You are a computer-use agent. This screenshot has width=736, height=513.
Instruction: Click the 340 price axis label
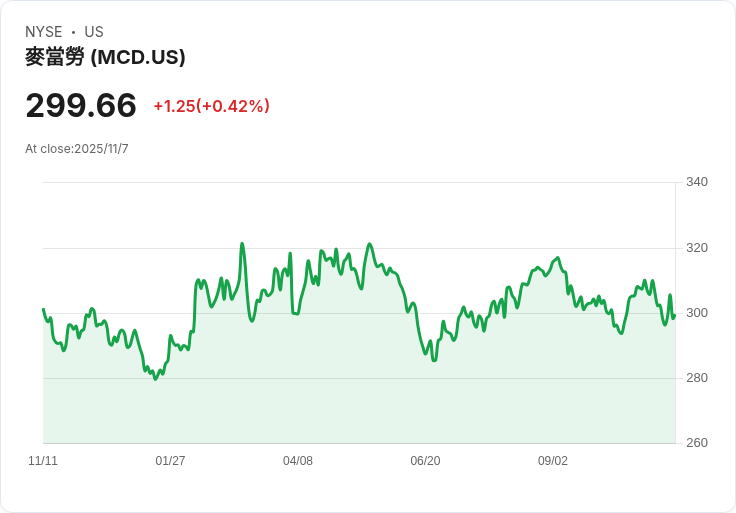pos(697,182)
